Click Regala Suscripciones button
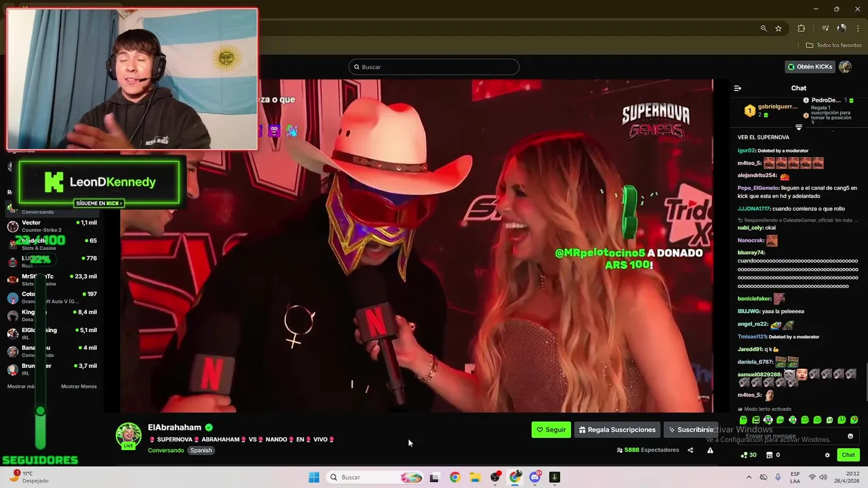This screenshot has width=868, height=488. pyautogui.click(x=617, y=430)
